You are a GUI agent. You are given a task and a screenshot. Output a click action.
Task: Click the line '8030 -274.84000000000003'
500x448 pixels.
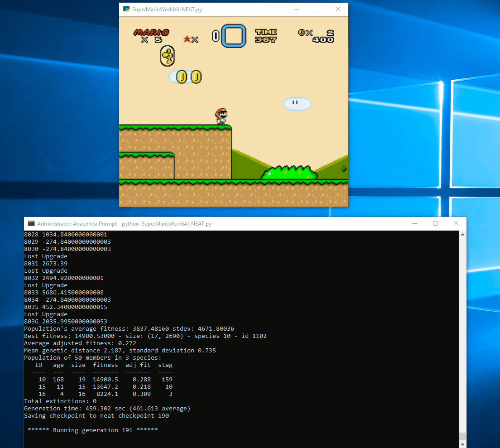[x=67, y=249]
